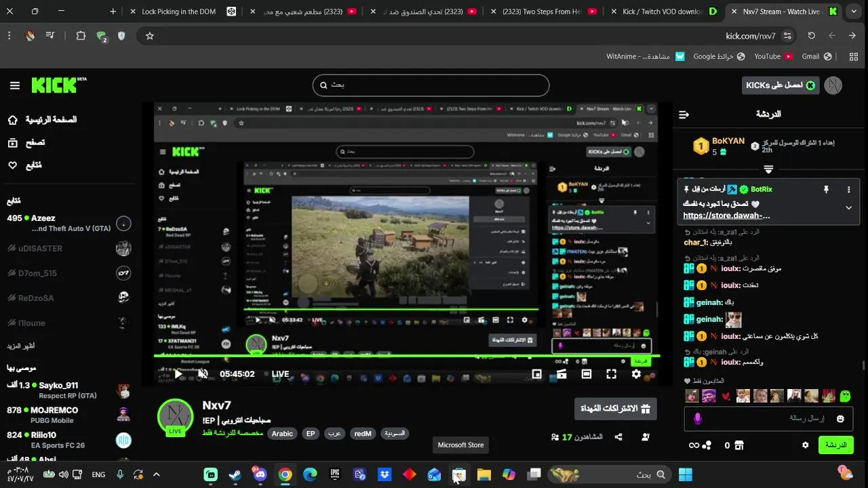Image resolution: width=868 pixels, height=488 pixels.
Task: Open recommended channel Riiio10
Action: 68,440
